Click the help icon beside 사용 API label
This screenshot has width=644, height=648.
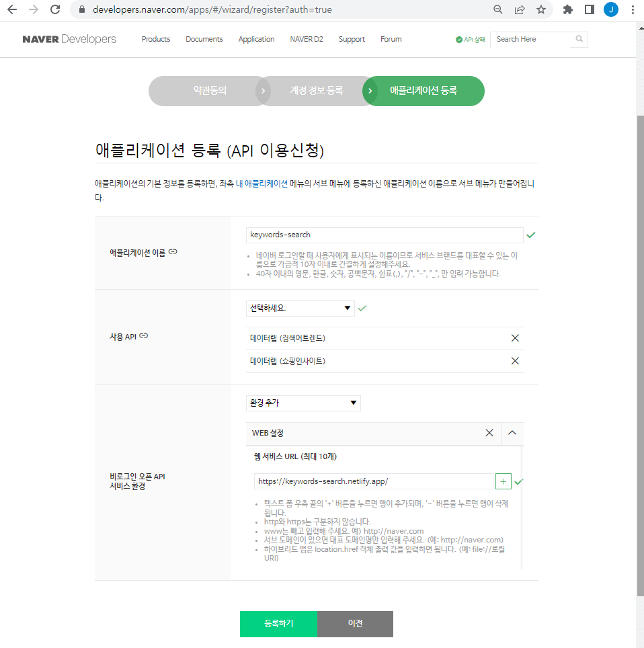143,336
